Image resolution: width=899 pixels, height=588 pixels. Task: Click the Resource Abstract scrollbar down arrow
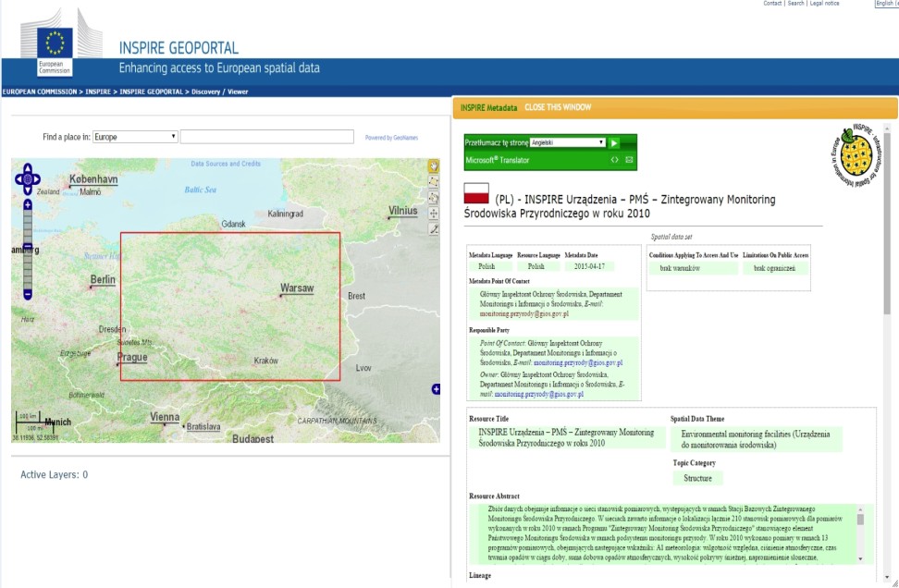(860, 558)
